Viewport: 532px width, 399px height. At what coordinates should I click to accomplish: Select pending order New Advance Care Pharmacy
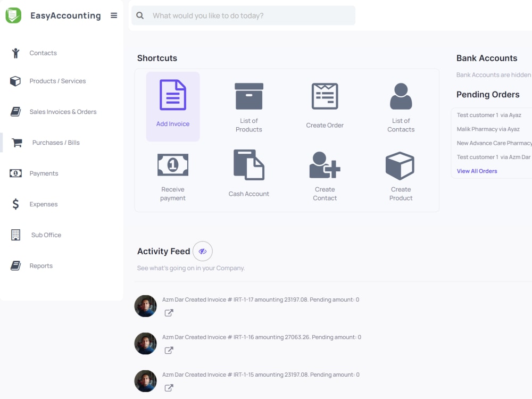(x=494, y=143)
